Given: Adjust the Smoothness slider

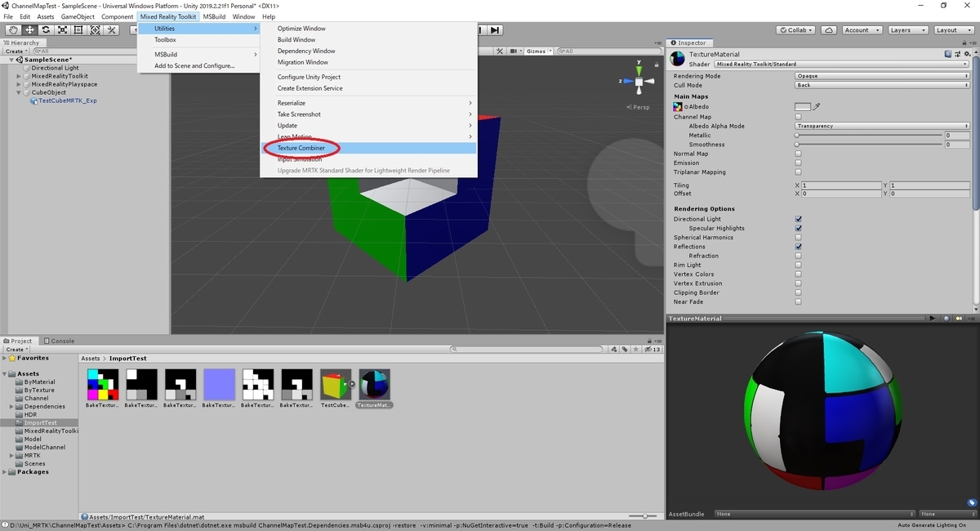Looking at the screenshot, I should tap(869, 144).
